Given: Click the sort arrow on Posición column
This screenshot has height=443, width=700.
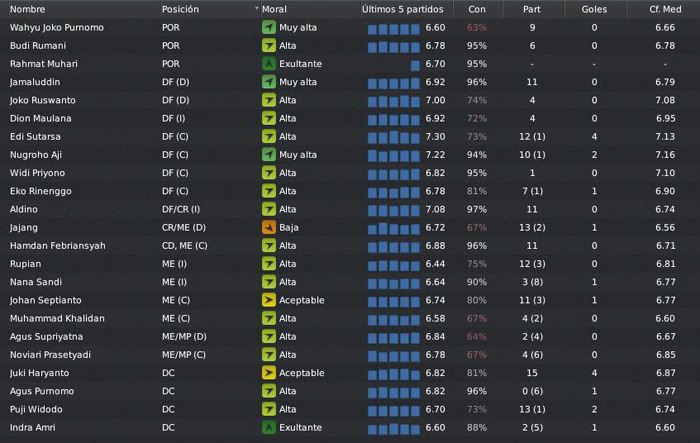Looking at the screenshot, I should pyautogui.click(x=257, y=8).
